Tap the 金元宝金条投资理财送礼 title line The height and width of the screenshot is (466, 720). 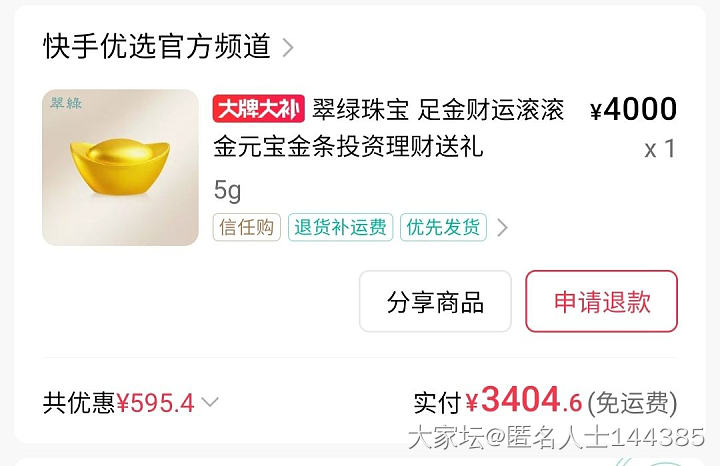tap(348, 147)
